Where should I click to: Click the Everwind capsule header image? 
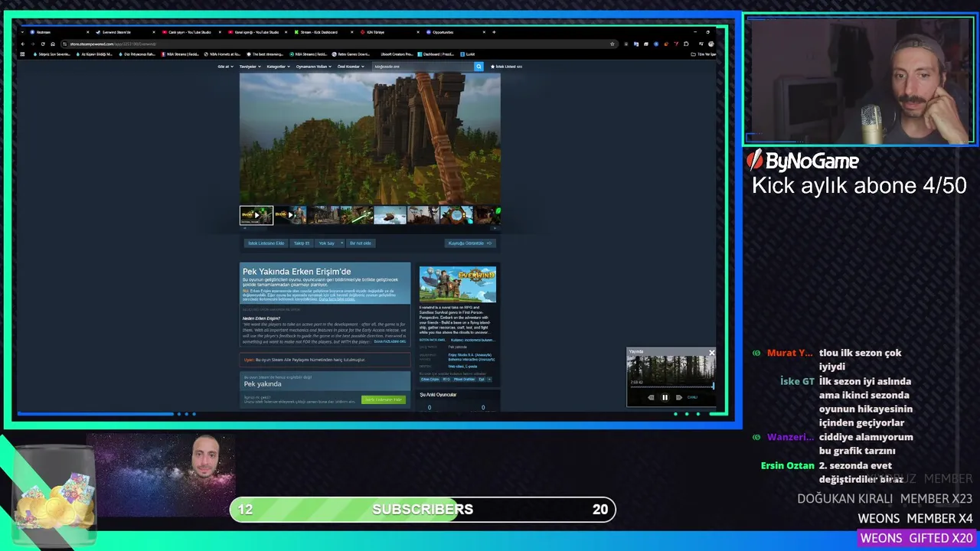(458, 285)
